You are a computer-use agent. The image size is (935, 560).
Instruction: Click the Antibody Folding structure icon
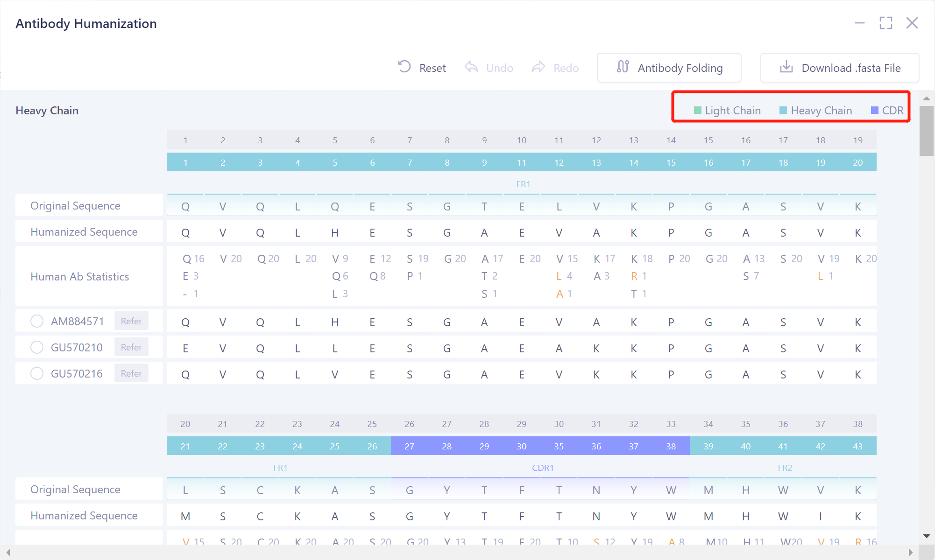[x=623, y=67]
